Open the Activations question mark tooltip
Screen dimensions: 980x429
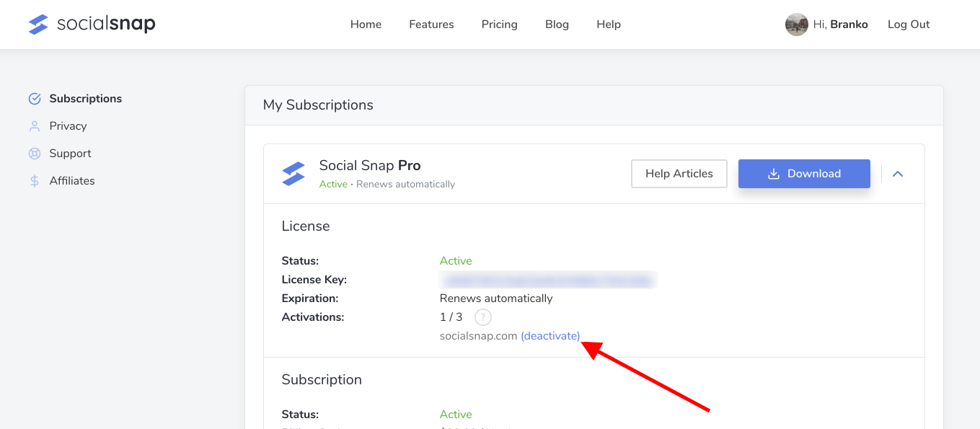(x=482, y=317)
